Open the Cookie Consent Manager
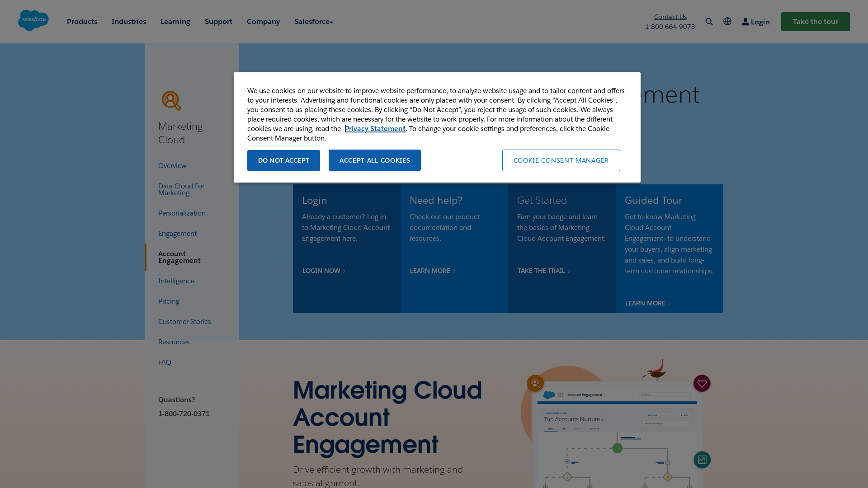 tap(561, 160)
